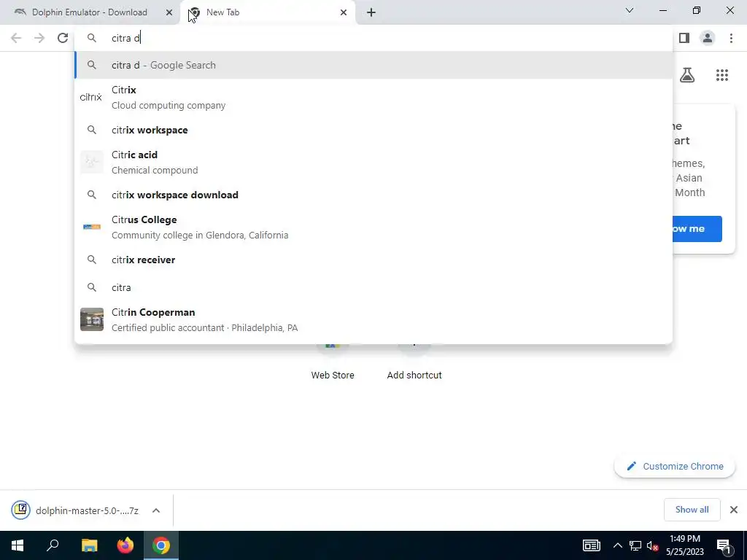
Task: Open Search Labs flask icon
Action: pyautogui.click(x=687, y=75)
